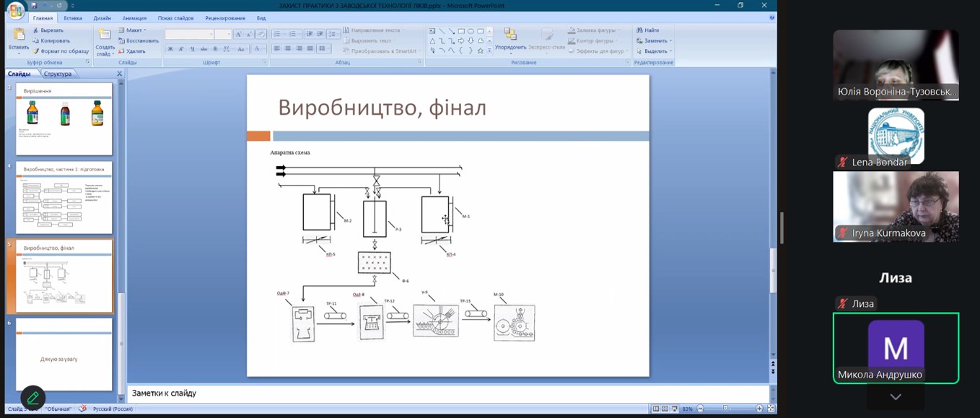Open the Структура pane tab
The height and width of the screenshot is (418, 980).
click(58, 74)
